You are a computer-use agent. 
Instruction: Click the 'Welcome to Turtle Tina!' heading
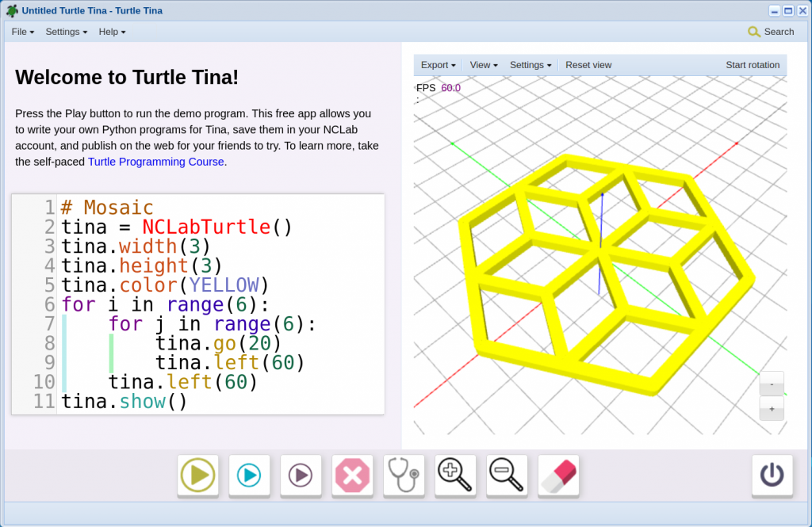(127, 77)
